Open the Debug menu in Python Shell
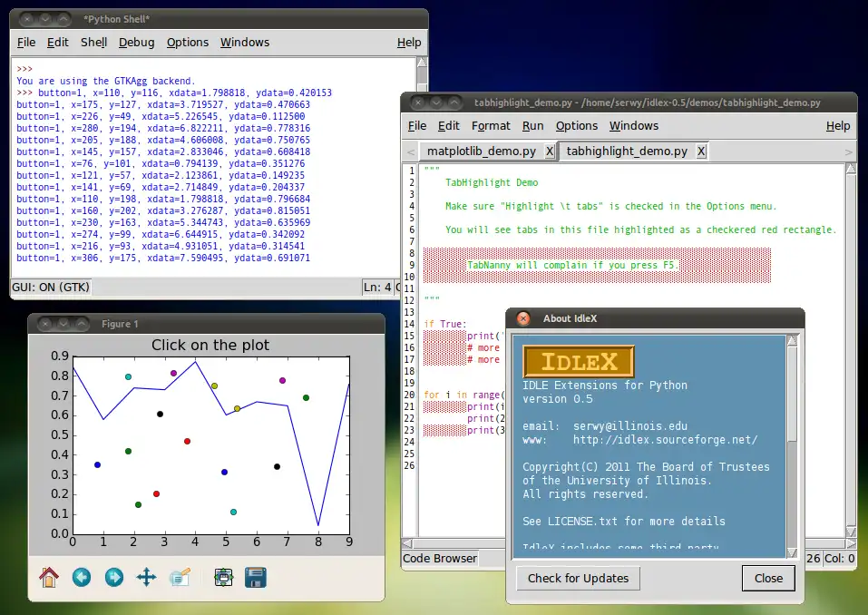The height and width of the screenshot is (615, 868). pos(137,42)
